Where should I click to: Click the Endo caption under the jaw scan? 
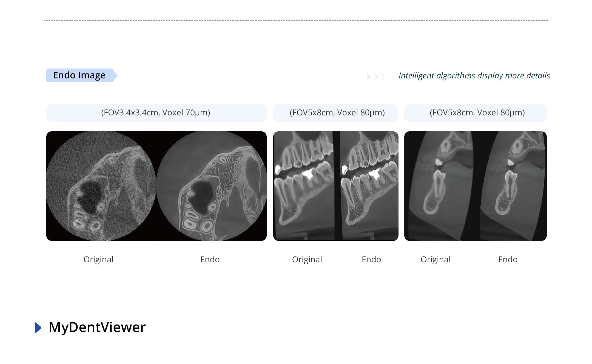(x=371, y=260)
